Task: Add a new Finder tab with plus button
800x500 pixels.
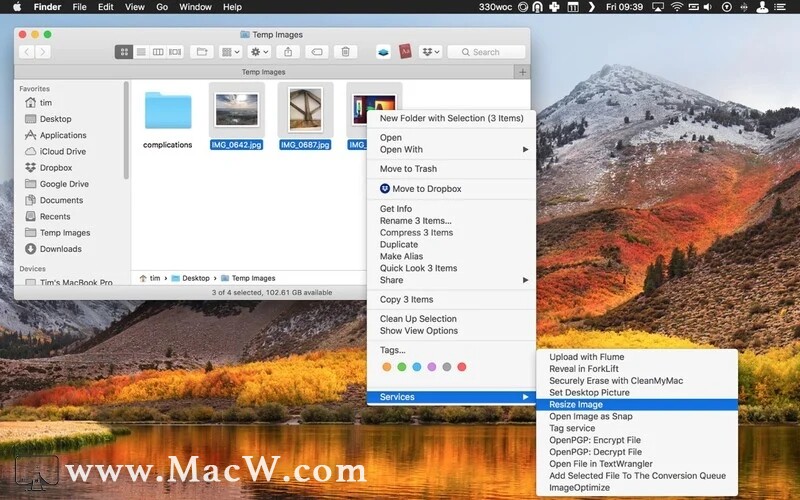Action: (522, 72)
